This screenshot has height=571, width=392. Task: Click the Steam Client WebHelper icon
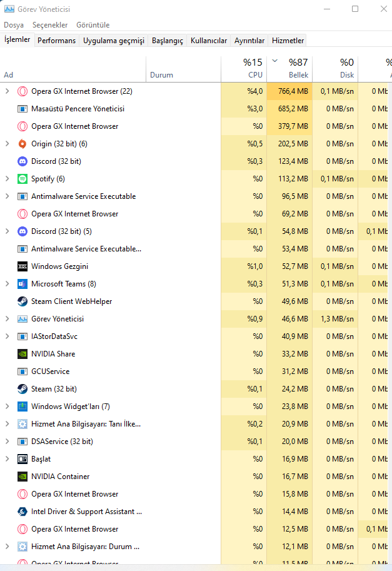click(x=23, y=301)
